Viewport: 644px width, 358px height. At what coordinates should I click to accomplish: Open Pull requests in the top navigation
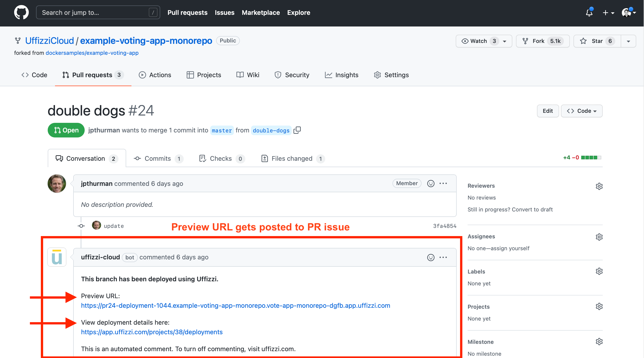click(x=187, y=13)
